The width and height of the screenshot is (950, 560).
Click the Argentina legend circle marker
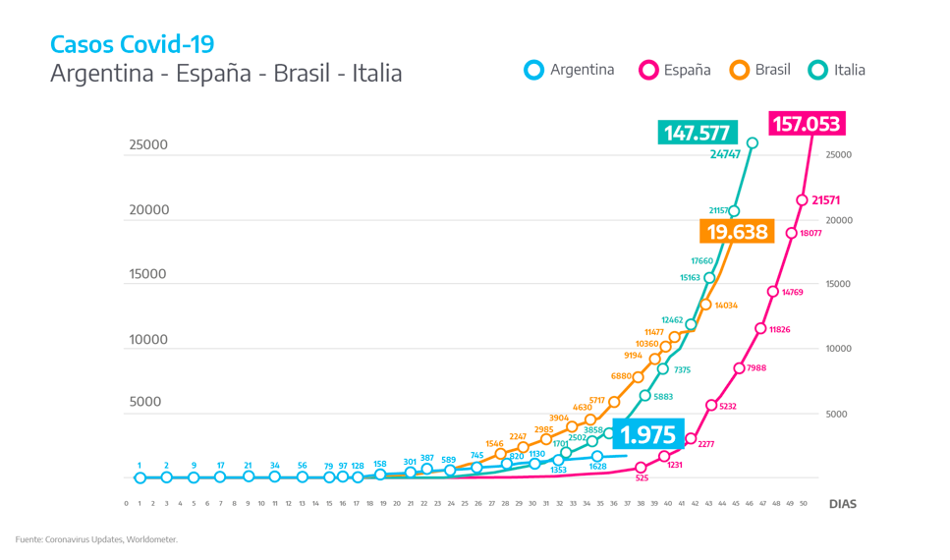pos(533,70)
